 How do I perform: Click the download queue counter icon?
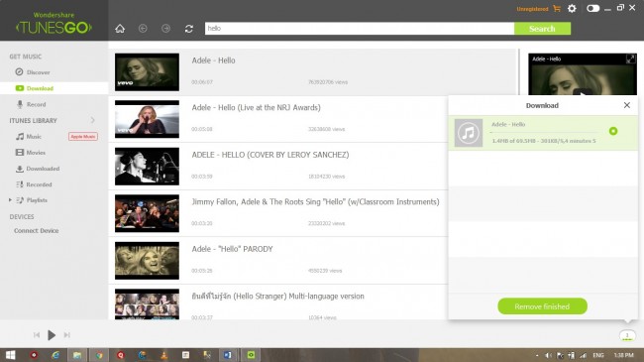[627, 335]
